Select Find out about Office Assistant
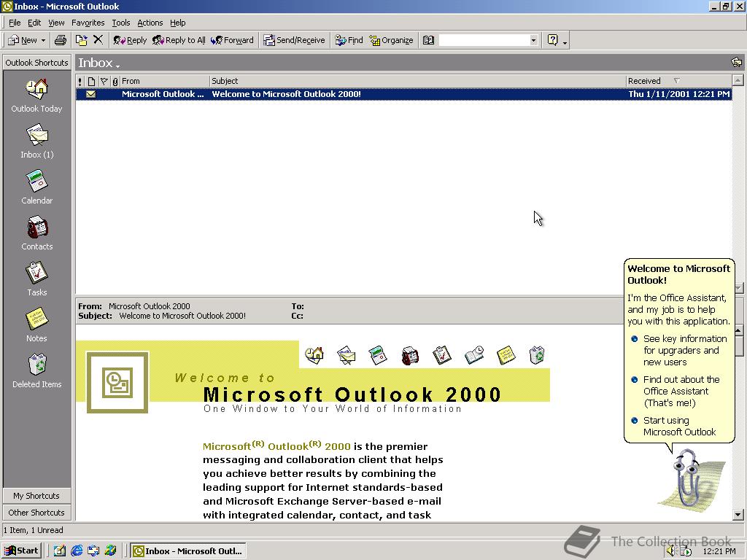The width and height of the screenshot is (747, 560). 676,391
